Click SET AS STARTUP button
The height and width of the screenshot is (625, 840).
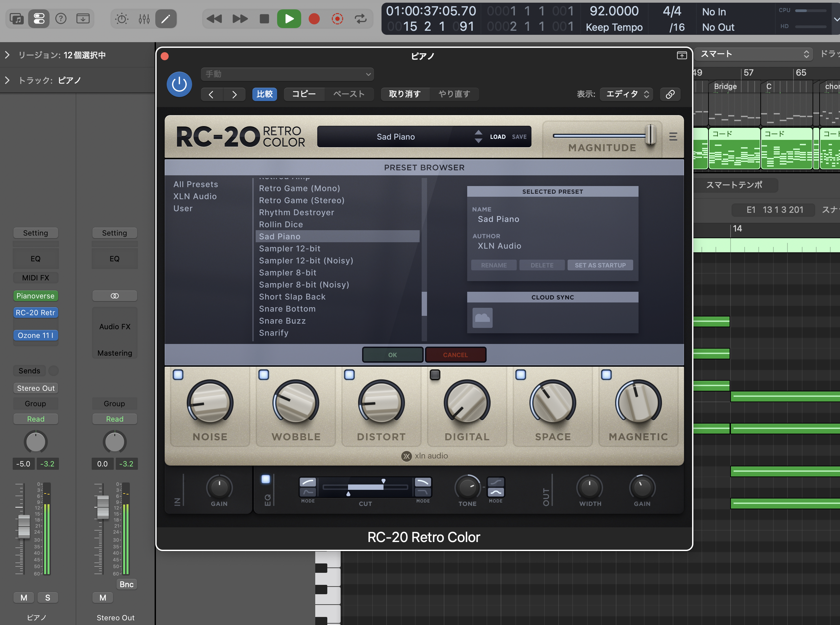point(600,265)
